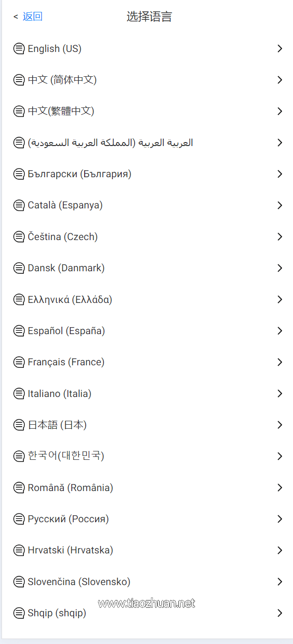Select Italiano (Italia) language option
293x644 pixels.
point(146,394)
